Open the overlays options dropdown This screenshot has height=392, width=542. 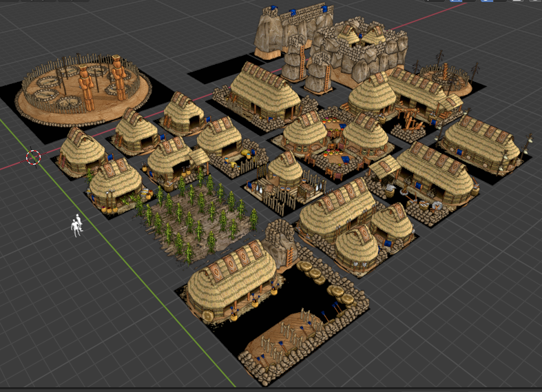coord(500,2)
